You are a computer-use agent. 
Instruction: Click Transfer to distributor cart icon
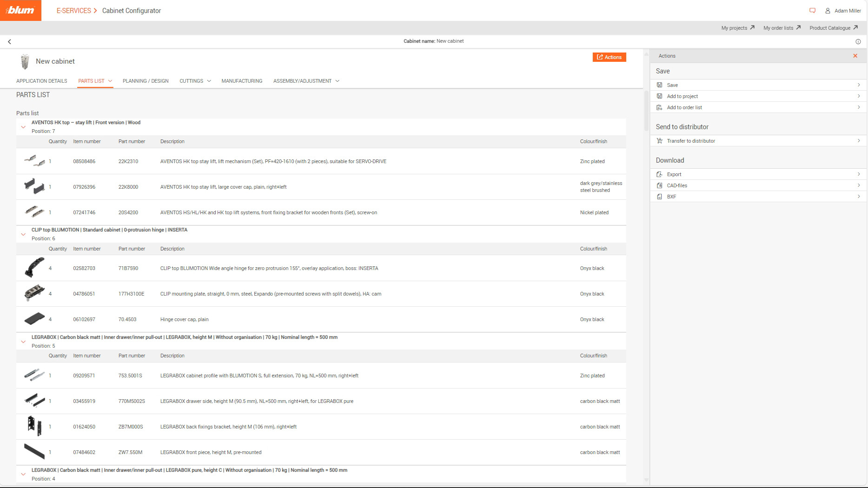(x=659, y=141)
